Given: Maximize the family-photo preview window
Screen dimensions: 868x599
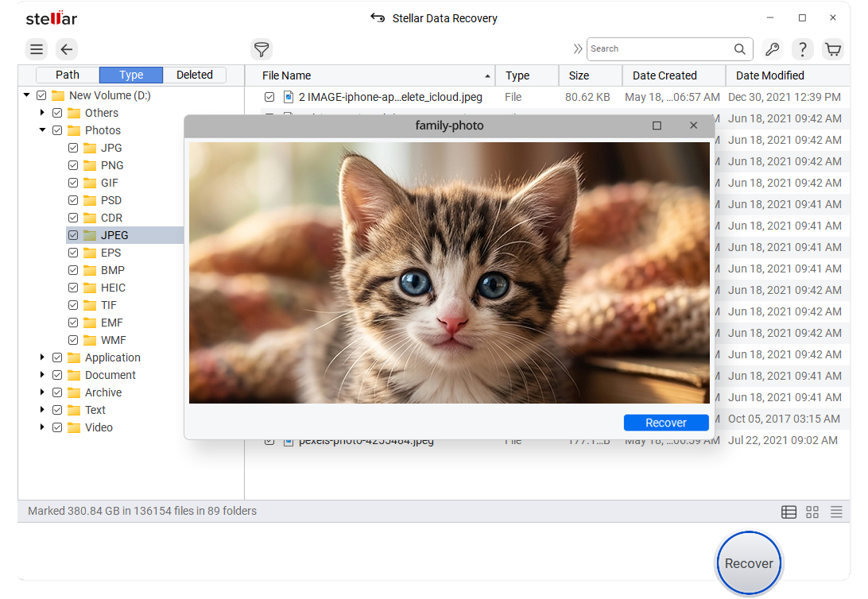Looking at the screenshot, I should click(x=657, y=126).
